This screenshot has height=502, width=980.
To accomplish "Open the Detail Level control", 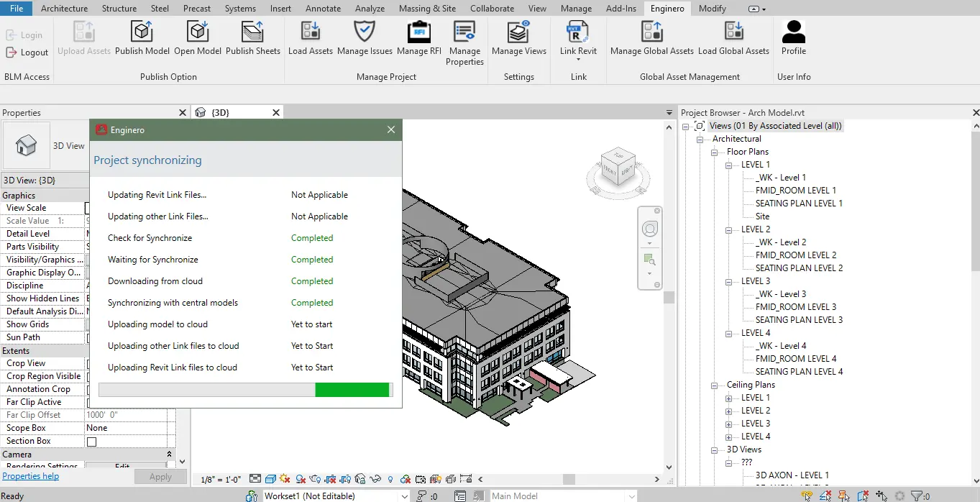I will (x=255, y=479).
